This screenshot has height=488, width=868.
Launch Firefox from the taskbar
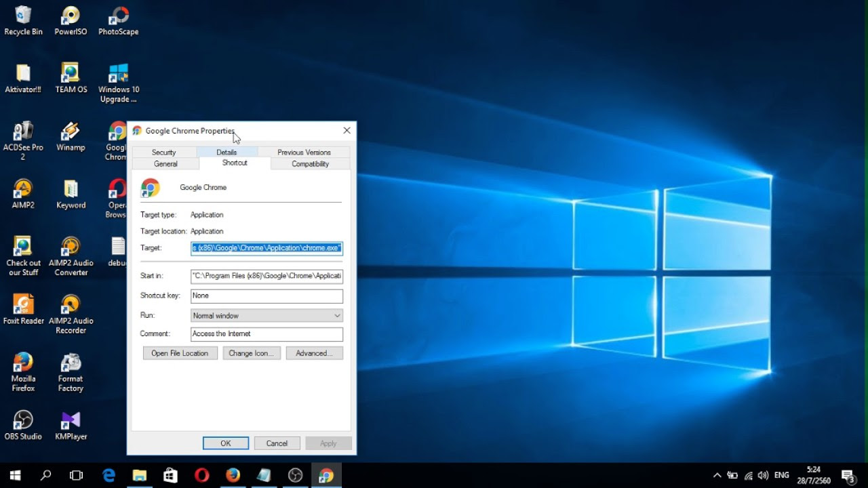click(x=233, y=475)
